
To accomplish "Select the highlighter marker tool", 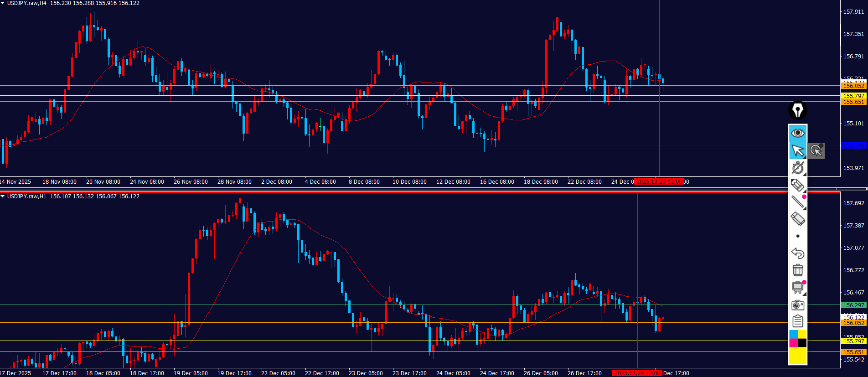I will 797,185.
